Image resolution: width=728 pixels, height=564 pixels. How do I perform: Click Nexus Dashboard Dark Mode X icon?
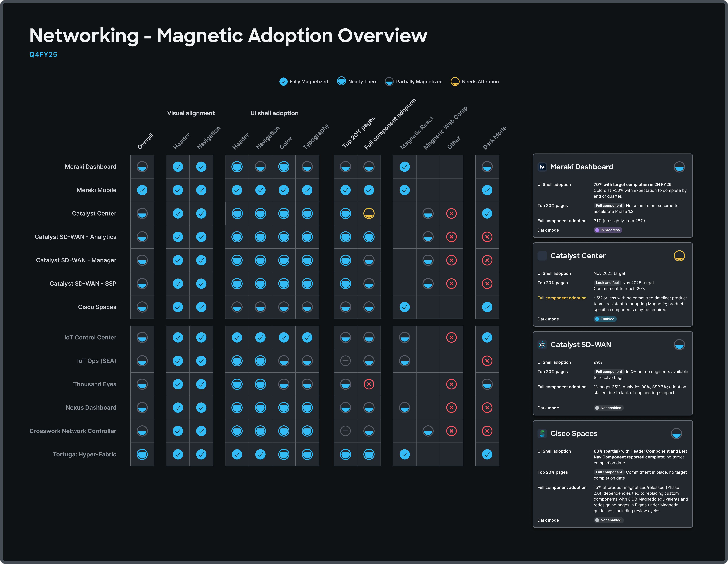tap(487, 408)
